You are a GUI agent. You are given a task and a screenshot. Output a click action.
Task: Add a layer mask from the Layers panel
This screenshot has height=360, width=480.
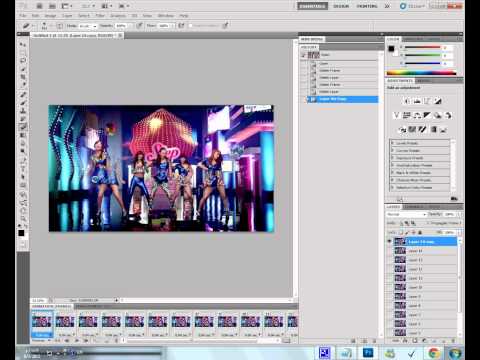[x=415, y=341]
